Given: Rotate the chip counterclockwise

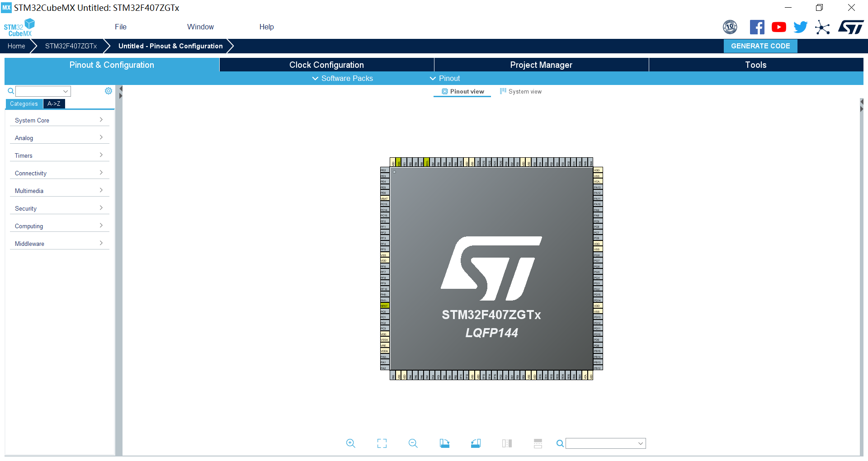Looking at the screenshot, I should pyautogui.click(x=476, y=443).
